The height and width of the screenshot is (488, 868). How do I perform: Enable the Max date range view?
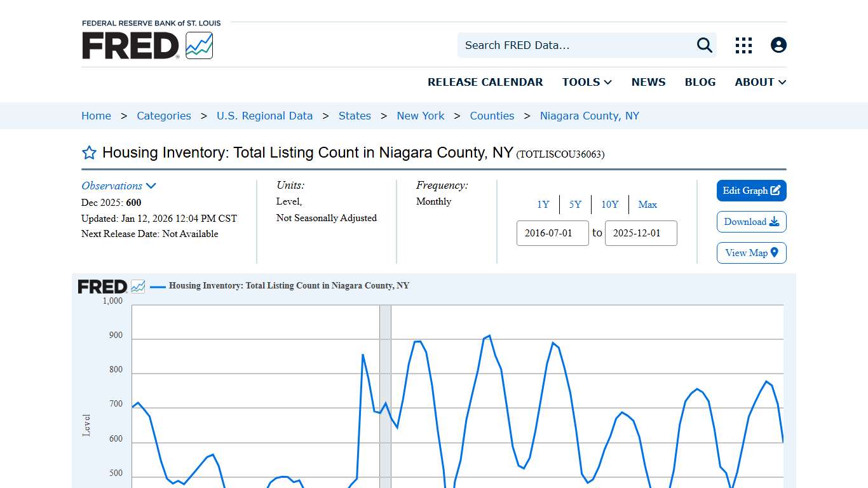click(x=648, y=205)
